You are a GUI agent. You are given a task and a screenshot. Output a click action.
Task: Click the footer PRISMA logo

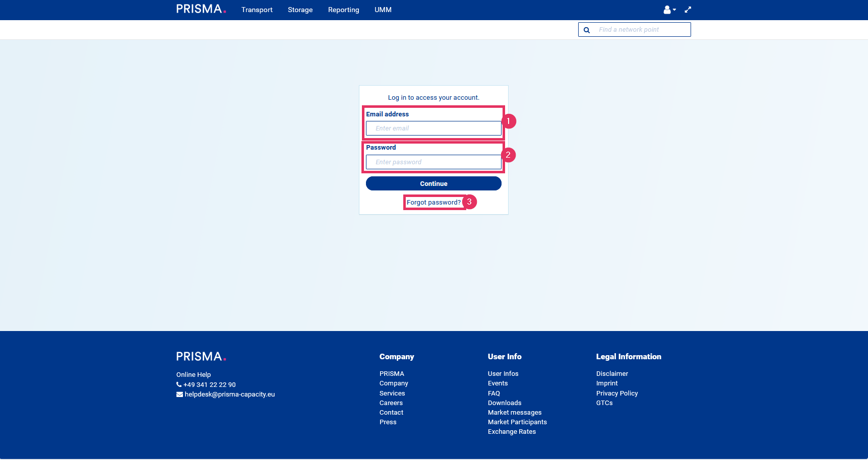click(x=201, y=357)
